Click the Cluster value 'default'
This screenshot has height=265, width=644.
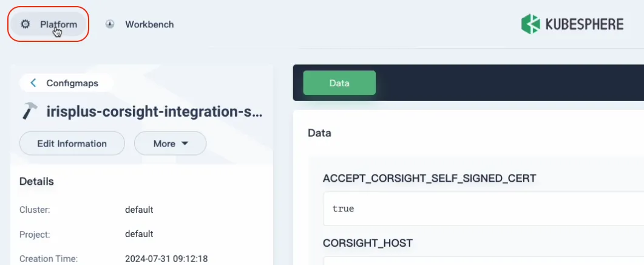pyautogui.click(x=139, y=210)
